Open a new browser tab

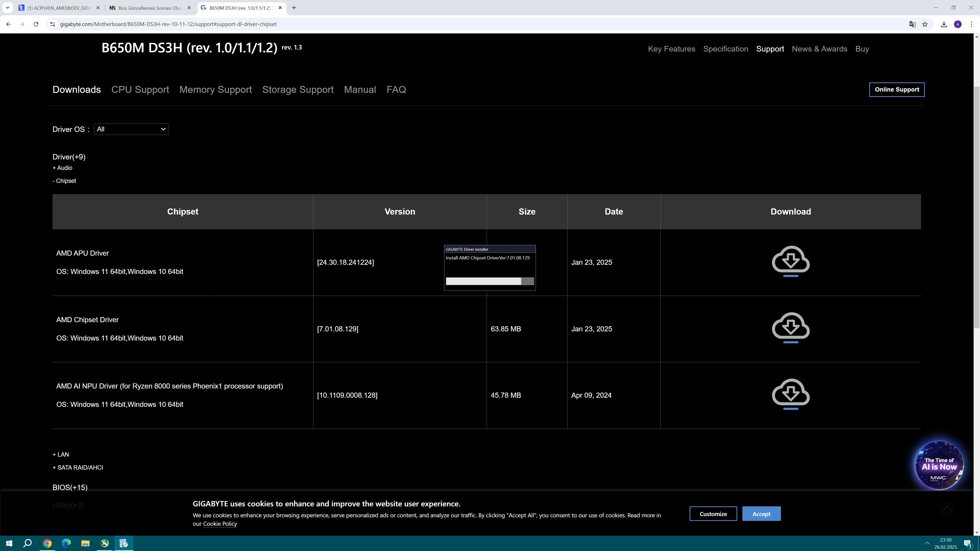pyautogui.click(x=294, y=8)
